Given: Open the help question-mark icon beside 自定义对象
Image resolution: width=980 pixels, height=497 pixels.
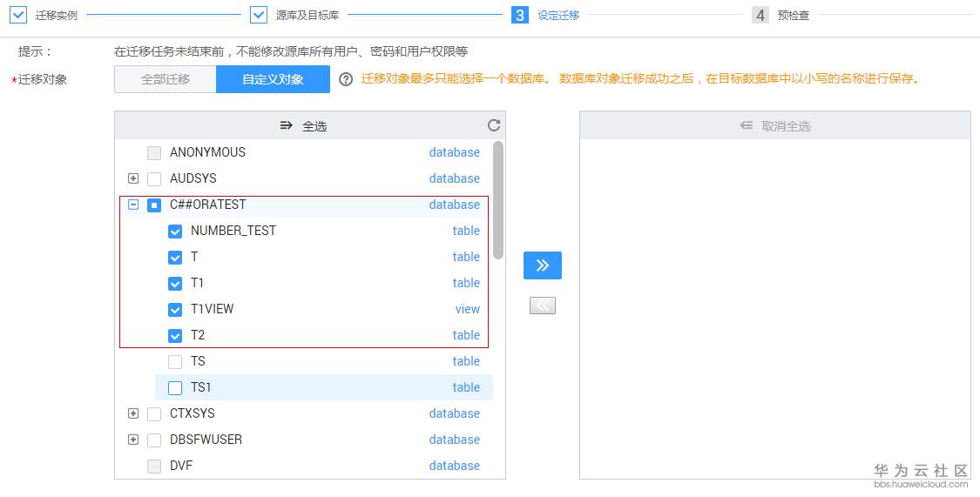Looking at the screenshot, I should [346, 79].
